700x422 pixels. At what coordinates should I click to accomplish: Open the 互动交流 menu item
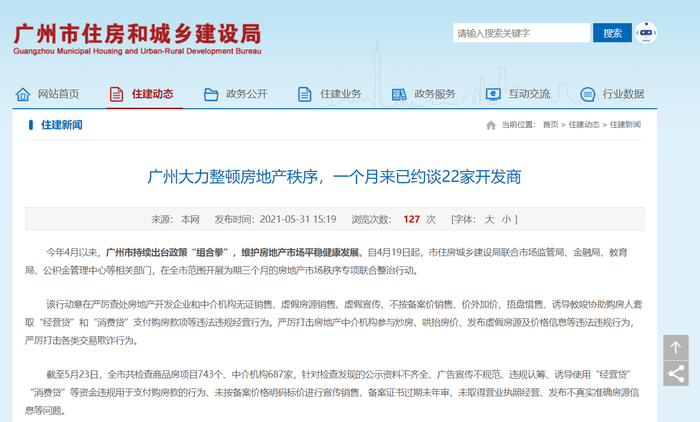(529, 94)
